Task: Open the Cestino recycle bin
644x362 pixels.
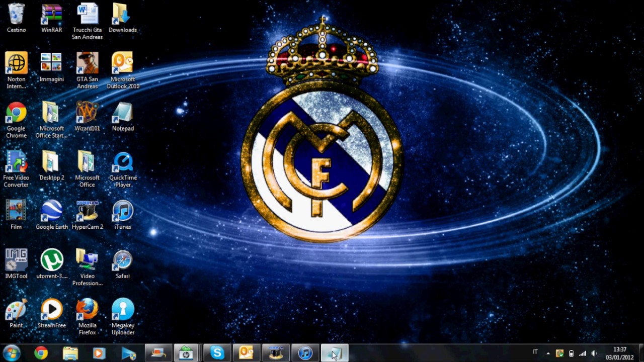Action: tap(16, 18)
